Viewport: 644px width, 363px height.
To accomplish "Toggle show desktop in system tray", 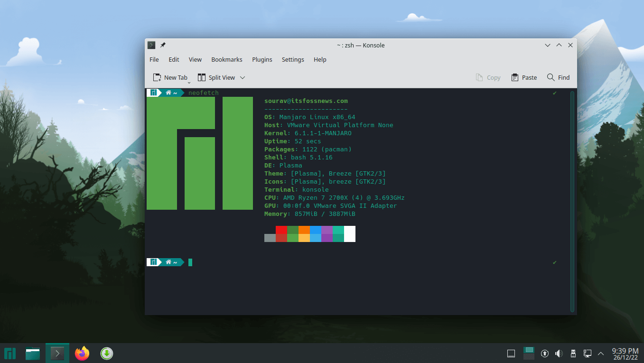I will click(x=511, y=353).
